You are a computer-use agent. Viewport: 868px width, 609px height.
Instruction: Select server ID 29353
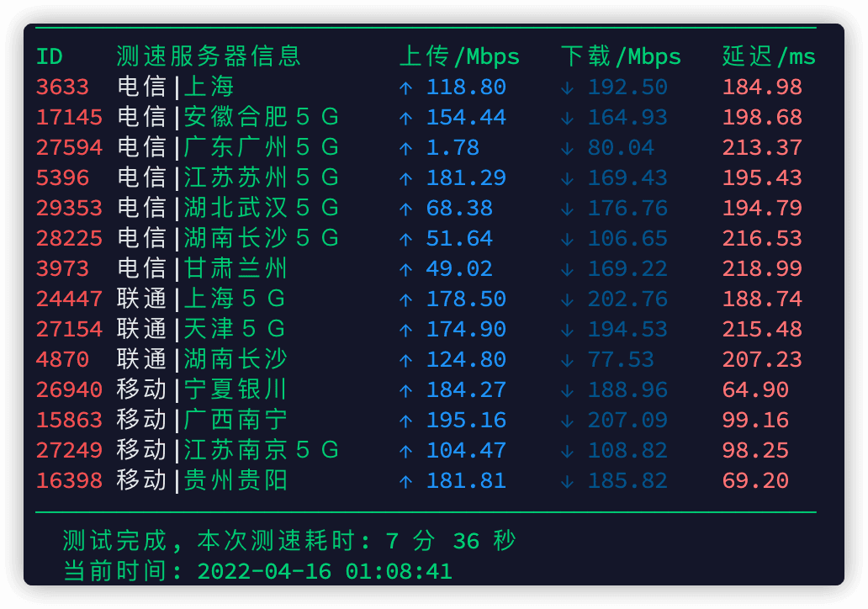(69, 208)
